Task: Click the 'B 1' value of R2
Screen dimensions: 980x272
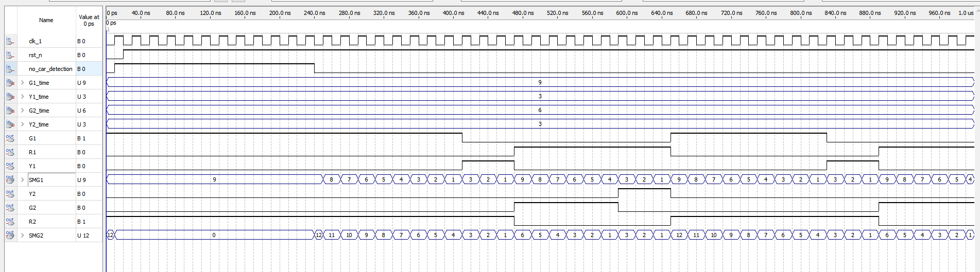Action: 81,222
